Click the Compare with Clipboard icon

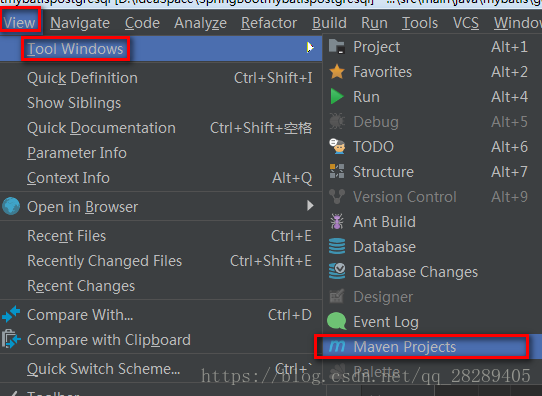(x=11, y=339)
